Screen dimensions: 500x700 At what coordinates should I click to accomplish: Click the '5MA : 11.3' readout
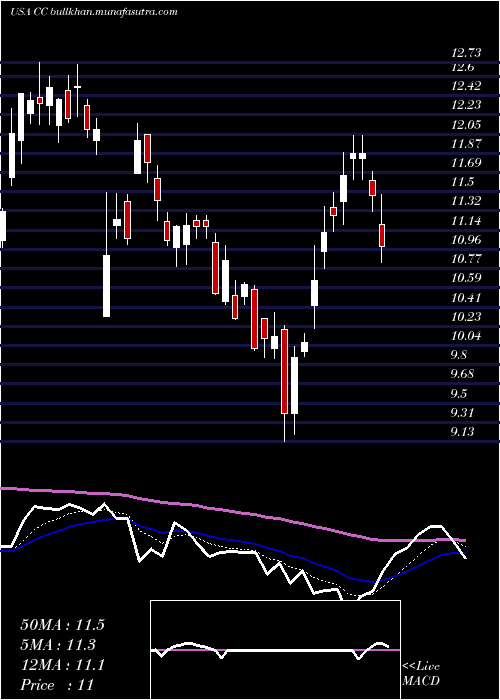point(58,645)
